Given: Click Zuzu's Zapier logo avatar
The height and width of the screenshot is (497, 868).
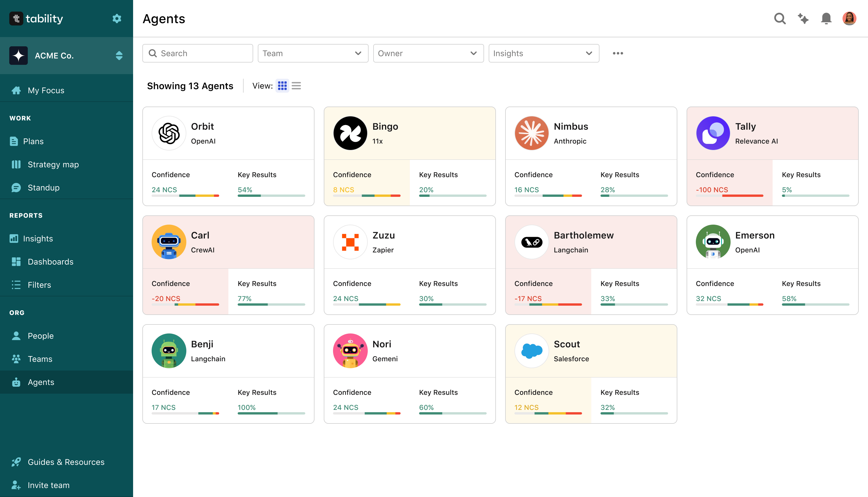Looking at the screenshot, I should pos(350,242).
